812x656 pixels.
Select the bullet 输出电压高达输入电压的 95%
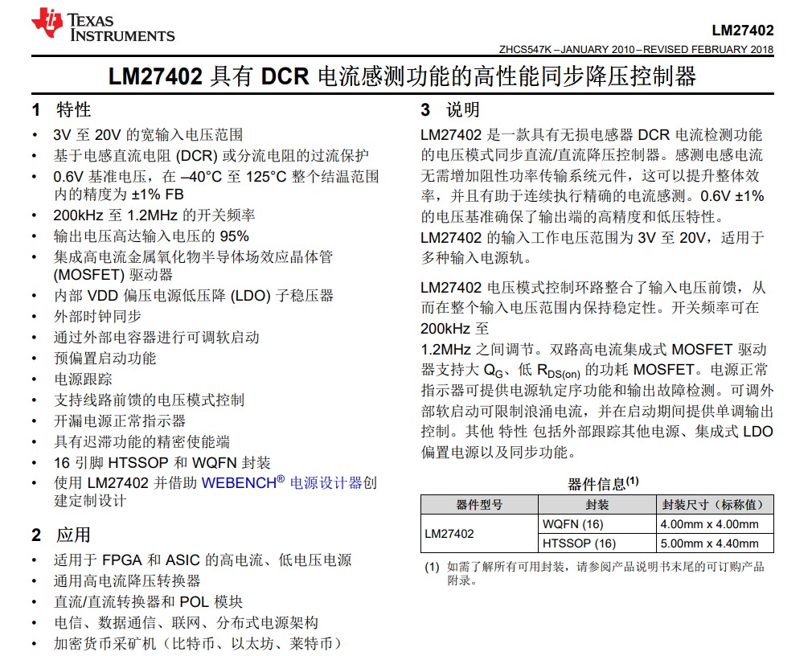click(151, 236)
